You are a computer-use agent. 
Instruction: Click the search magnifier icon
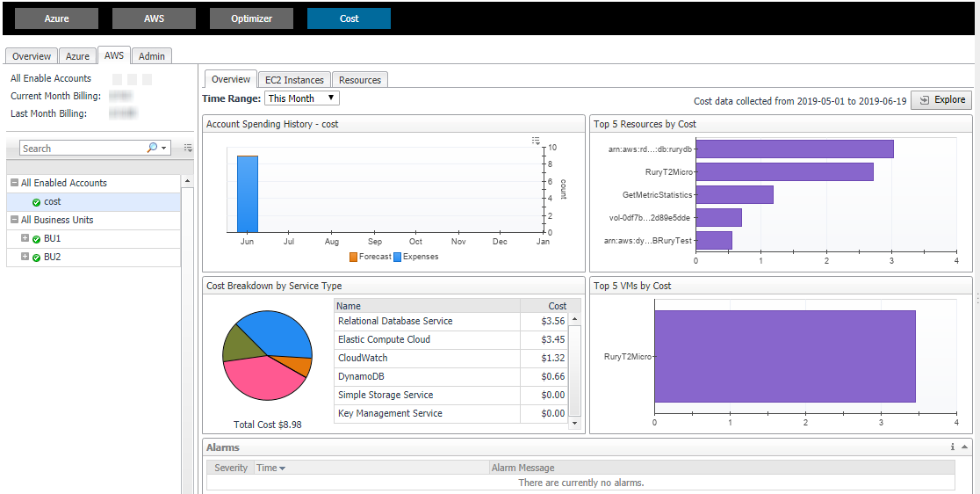pos(153,149)
